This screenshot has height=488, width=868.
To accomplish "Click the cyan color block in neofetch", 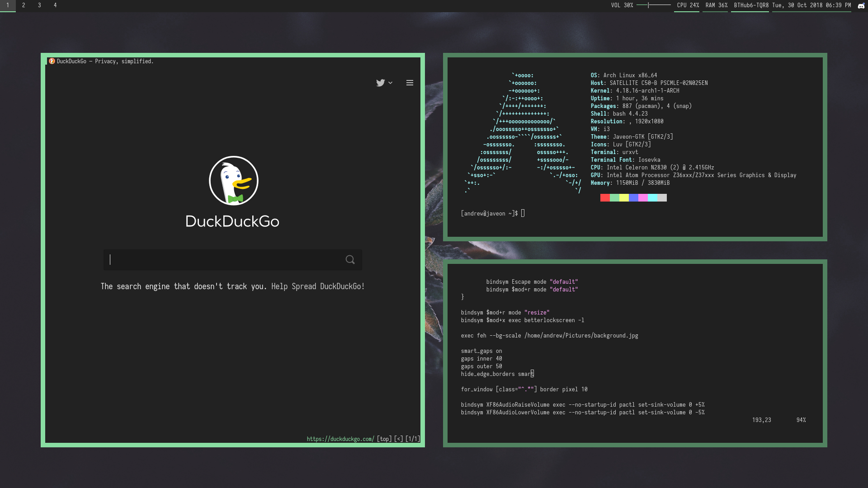I will click(x=652, y=198).
